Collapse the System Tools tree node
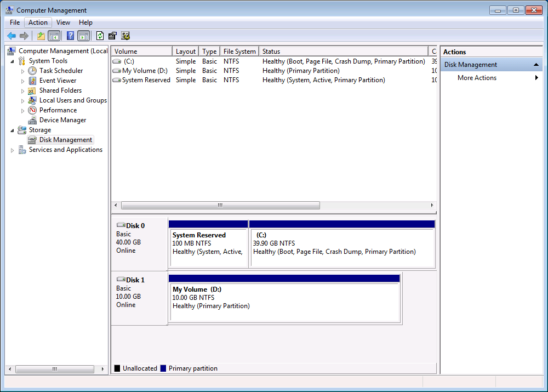The image size is (548, 392). tap(13, 61)
